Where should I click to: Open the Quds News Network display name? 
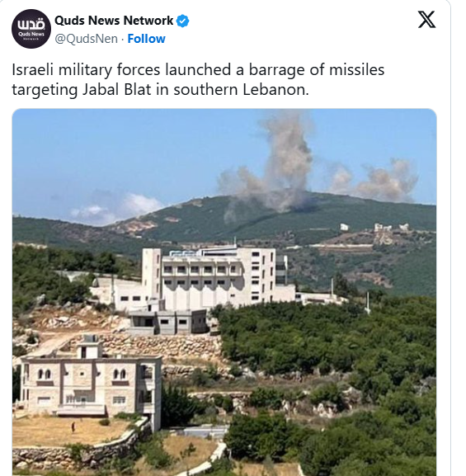(x=114, y=21)
